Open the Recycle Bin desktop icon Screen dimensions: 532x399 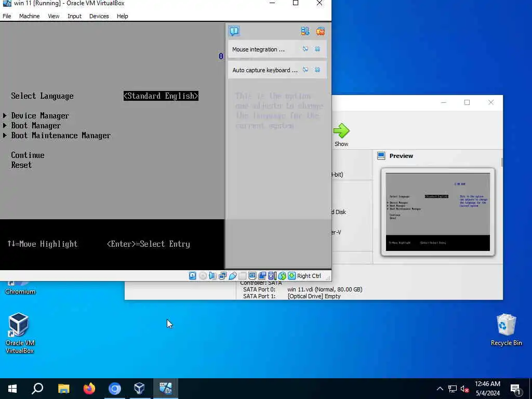pos(506,329)
